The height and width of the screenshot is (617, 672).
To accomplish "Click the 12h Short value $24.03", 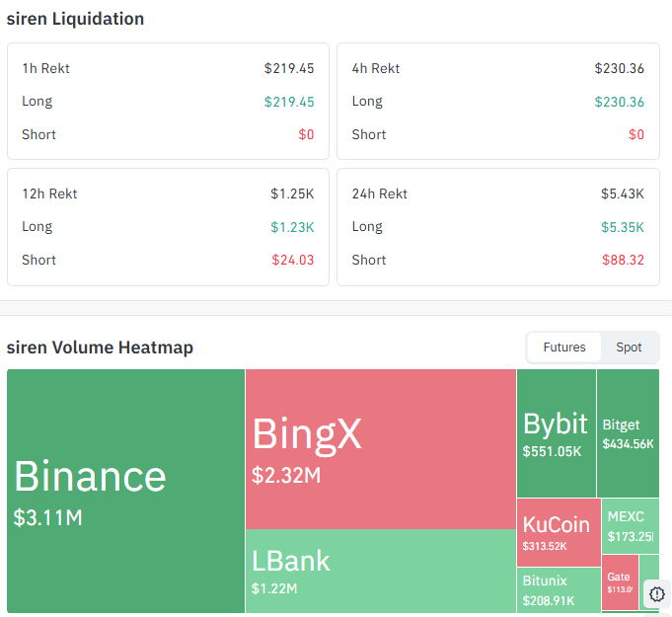I will (x=293, y=260).
